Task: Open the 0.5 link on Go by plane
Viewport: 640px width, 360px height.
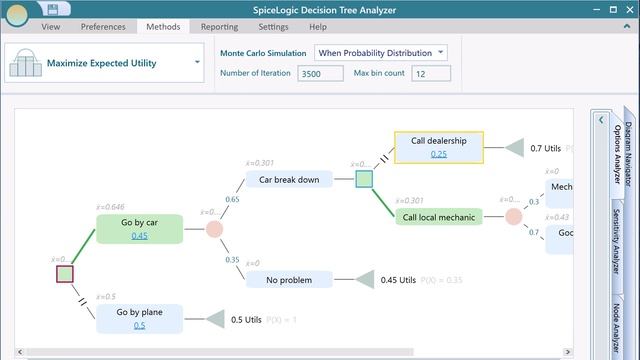Action: 139,325
